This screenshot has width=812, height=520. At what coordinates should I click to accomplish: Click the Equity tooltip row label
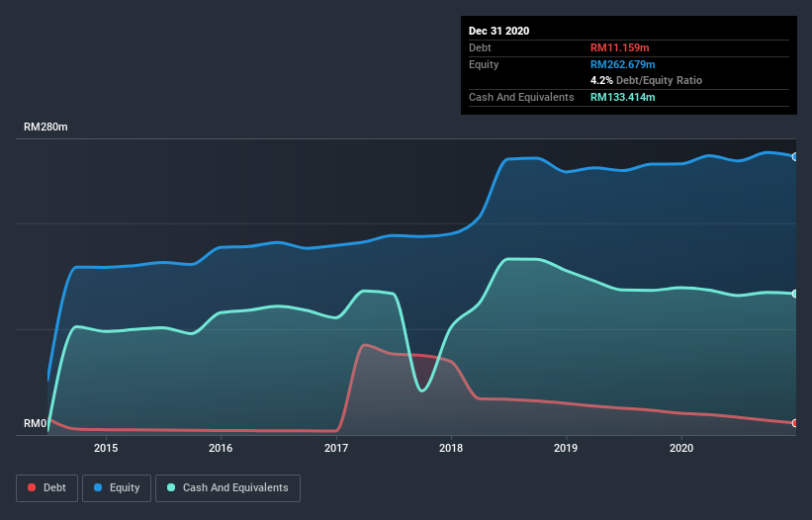click(x=484, y=64)
